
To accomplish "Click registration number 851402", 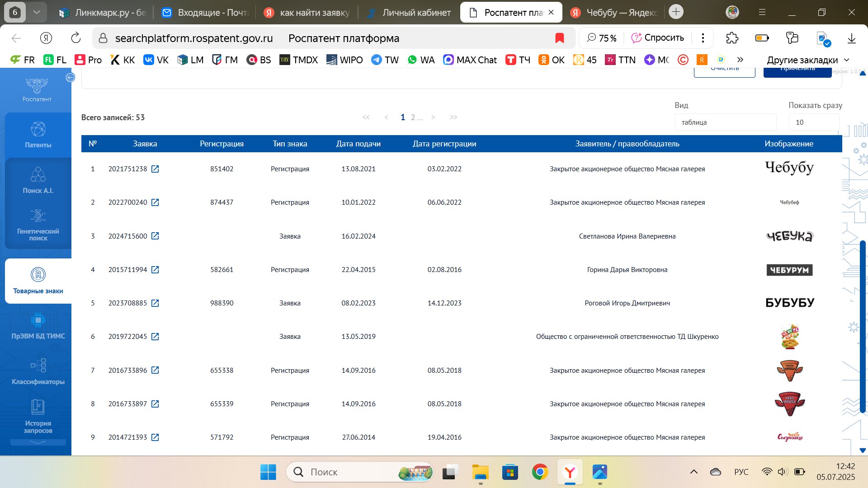I will pos(222,169).
